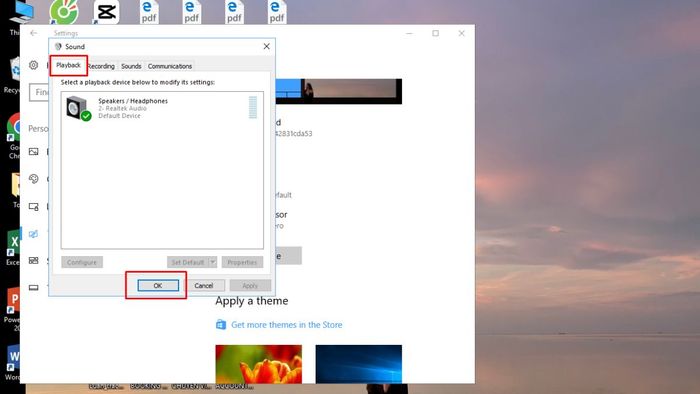Click OK in Sound dialog

[158, 286]
